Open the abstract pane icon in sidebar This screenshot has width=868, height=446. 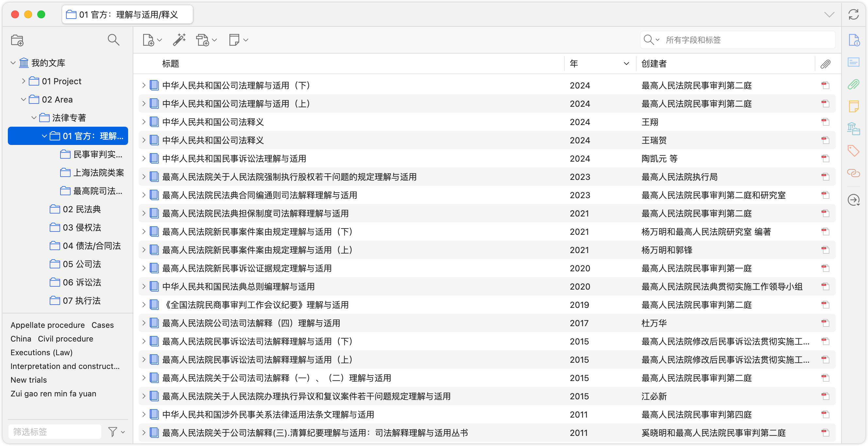(x=854, y=62)
